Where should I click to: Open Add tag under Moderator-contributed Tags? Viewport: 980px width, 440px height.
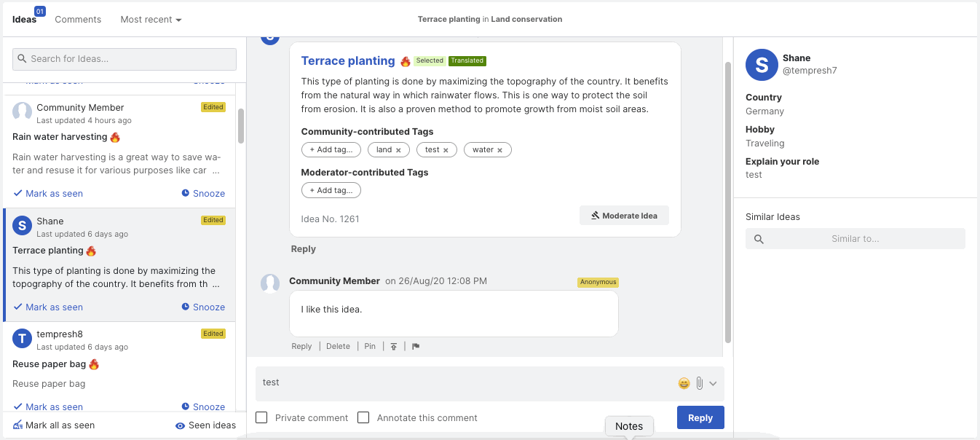[x=331, y=190]
